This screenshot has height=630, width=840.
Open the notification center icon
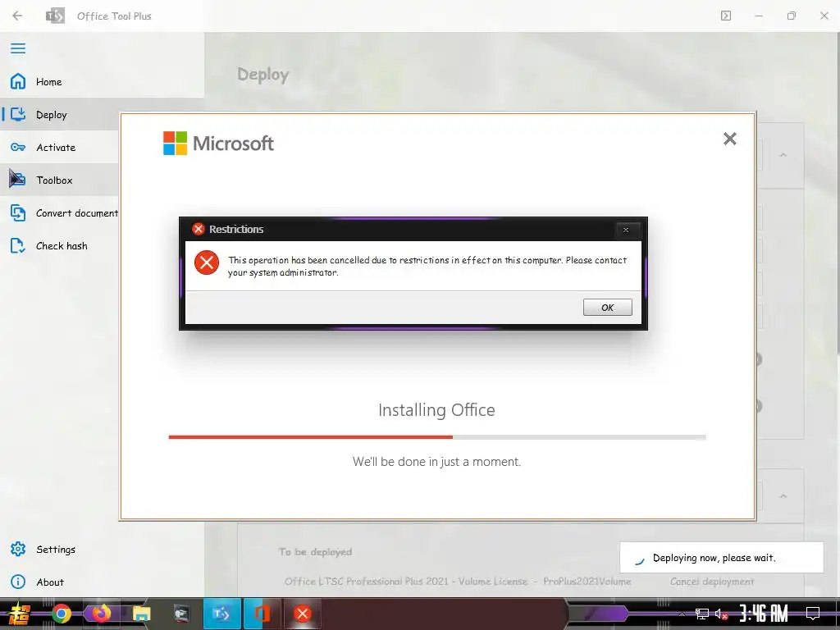point(813,614)
